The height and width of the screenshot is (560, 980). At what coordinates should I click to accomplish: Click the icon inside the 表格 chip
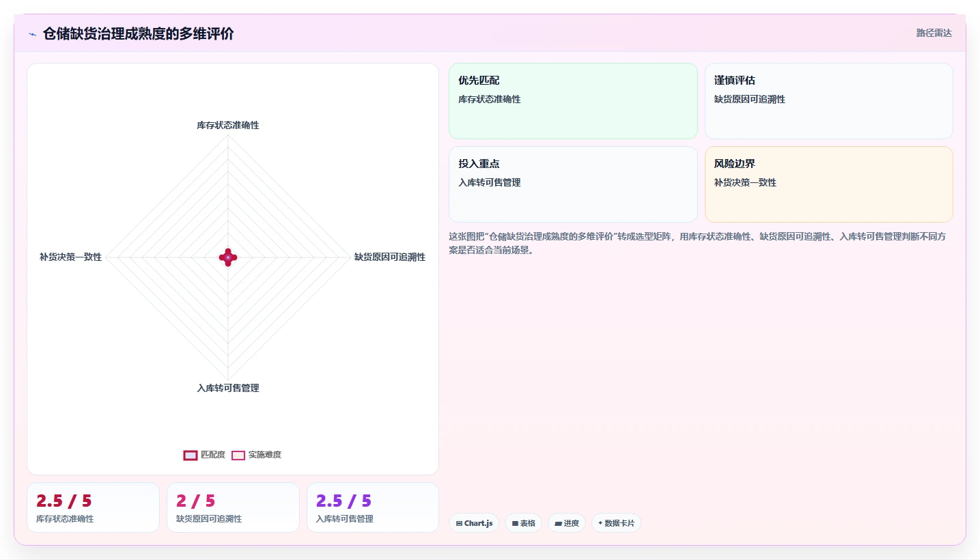point(515,524)
